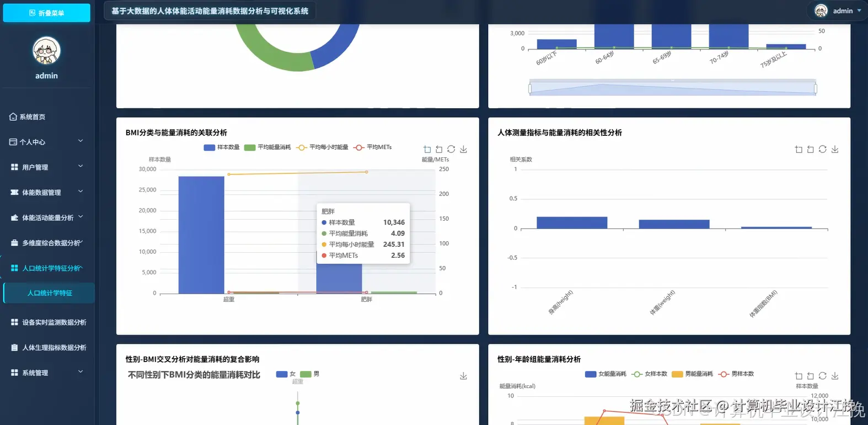Click the 性别-年龄组能量消耗分析 title
This screenshot has width=868, height=425.
point(539,359)
